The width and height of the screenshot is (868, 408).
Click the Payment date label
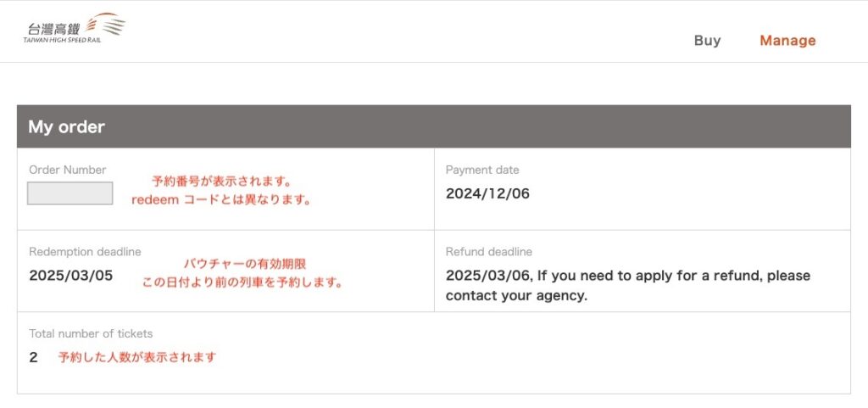pyautogui.click(x=482, y=170)
